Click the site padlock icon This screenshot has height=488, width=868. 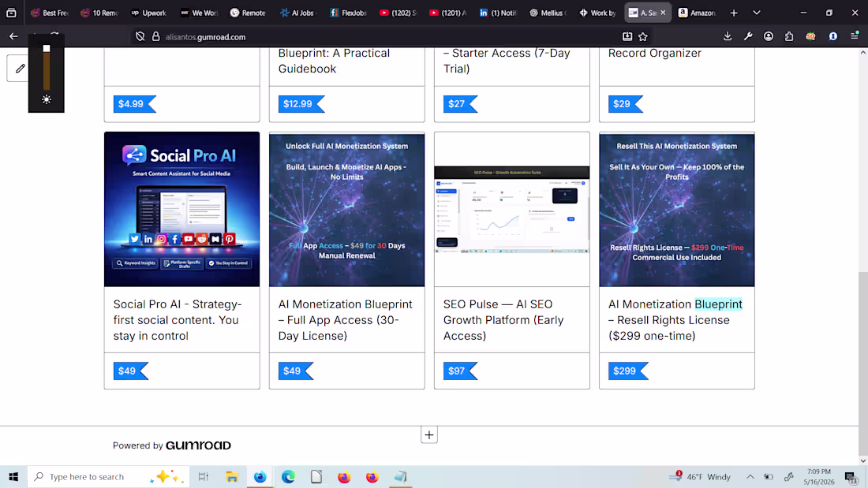pyautogui.click(x=156, y=36)
